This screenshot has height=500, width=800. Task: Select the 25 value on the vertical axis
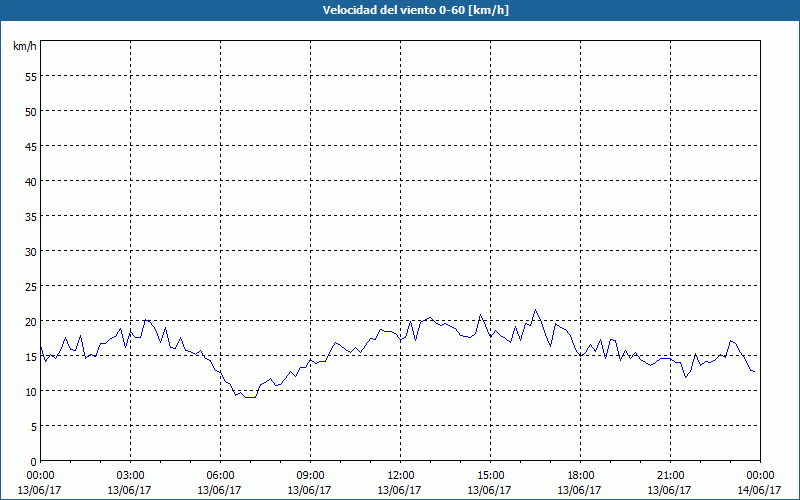(31, 286)
